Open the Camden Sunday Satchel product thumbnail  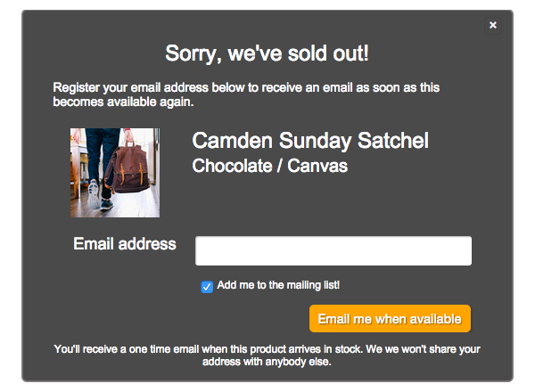pos(115,173)
